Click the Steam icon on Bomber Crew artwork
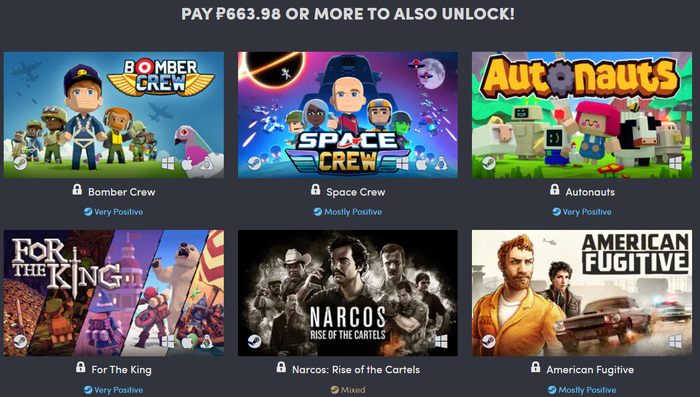The image size is (700, 397). [x=20, y=163]
